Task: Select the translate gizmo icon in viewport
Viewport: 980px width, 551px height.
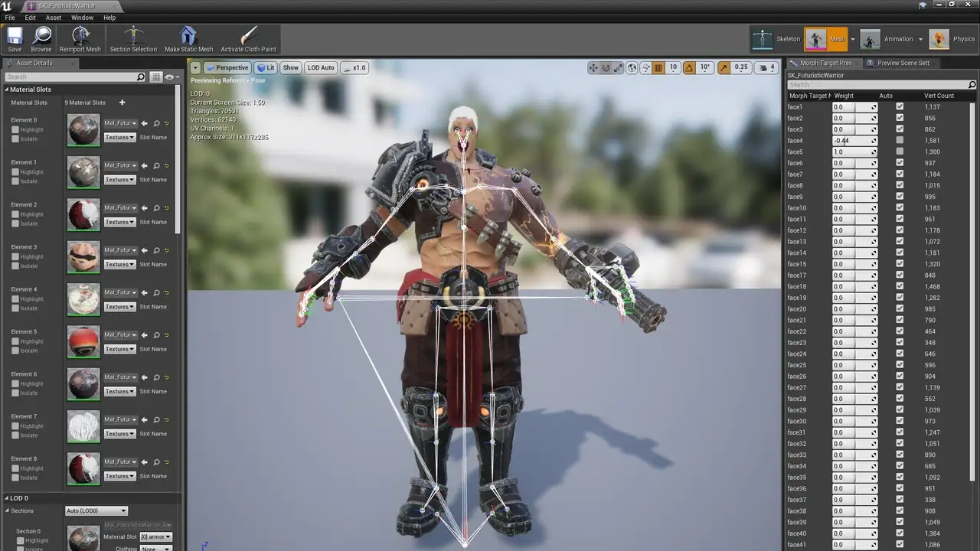Action: pyautogui.click(x=593, y=67)
